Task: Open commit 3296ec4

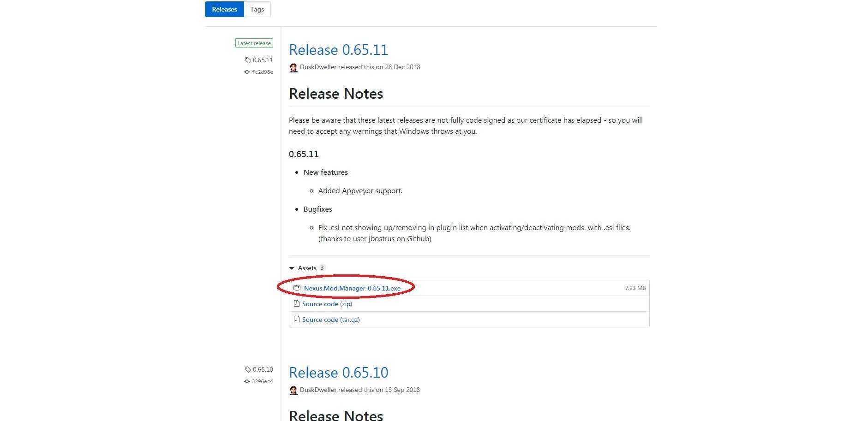Action: pos(262,381)
